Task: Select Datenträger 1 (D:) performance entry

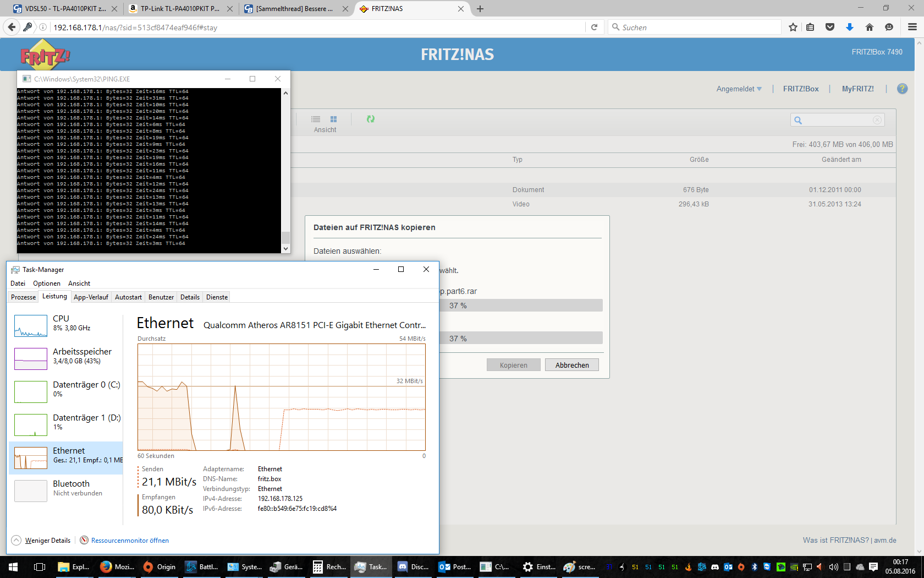Action: point(66,424)
